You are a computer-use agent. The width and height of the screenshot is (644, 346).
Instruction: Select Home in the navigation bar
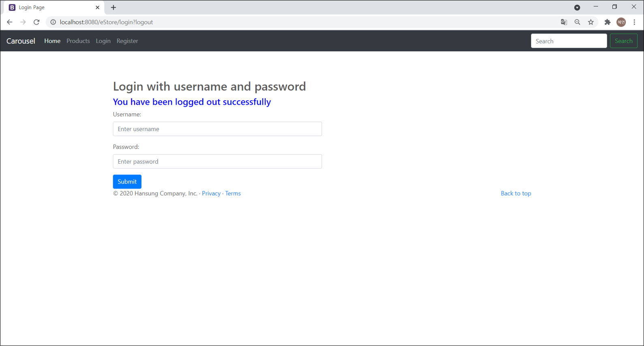pos(52,41)
